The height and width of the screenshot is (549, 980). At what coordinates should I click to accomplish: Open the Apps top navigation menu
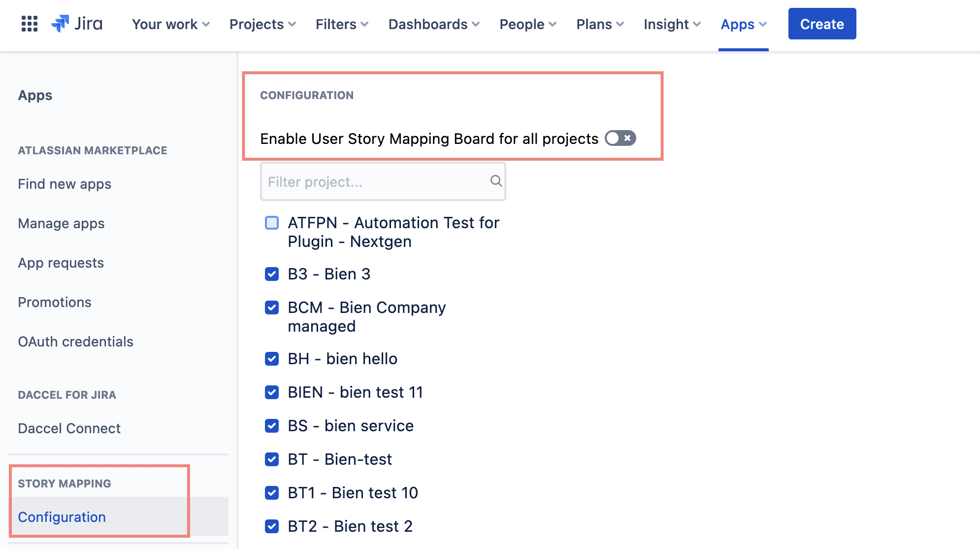click(x=743, y=24)
